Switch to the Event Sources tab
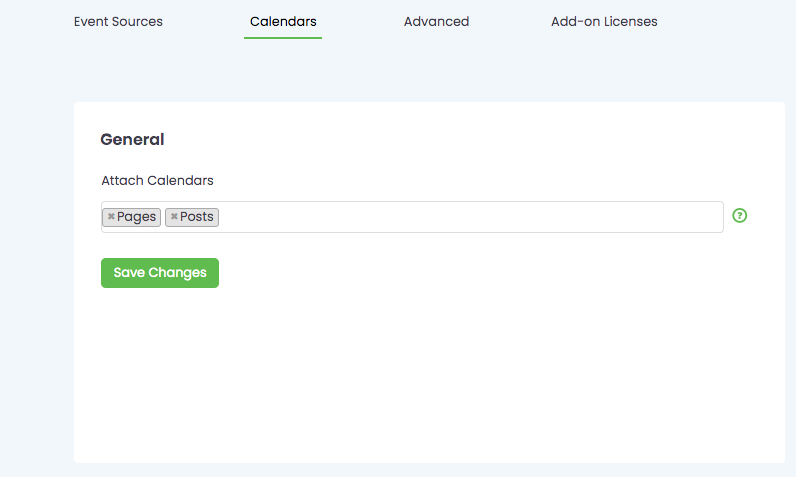 click(118, 21)
